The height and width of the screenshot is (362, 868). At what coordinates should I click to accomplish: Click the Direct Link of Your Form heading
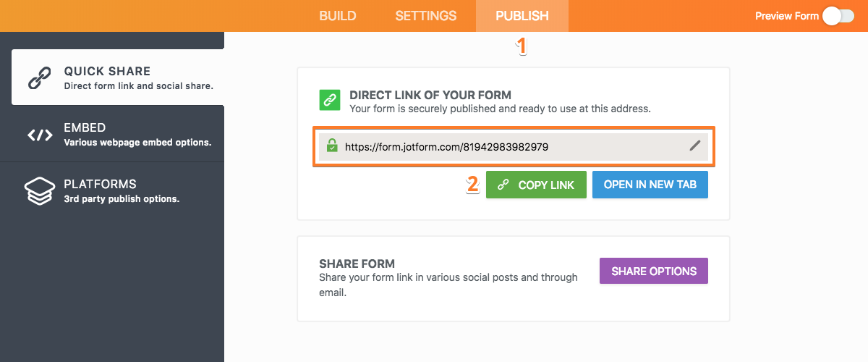click(x=430, y=95)
